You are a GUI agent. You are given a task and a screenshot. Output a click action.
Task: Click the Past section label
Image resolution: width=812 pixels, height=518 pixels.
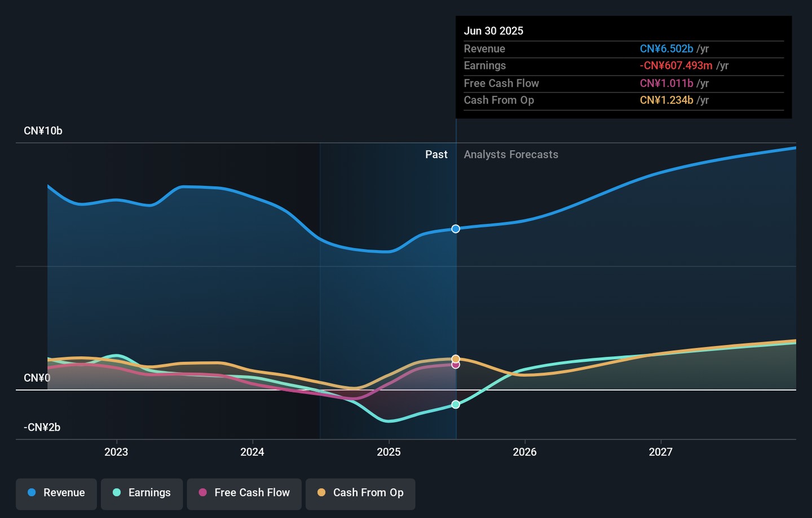[x=436, y=154]
